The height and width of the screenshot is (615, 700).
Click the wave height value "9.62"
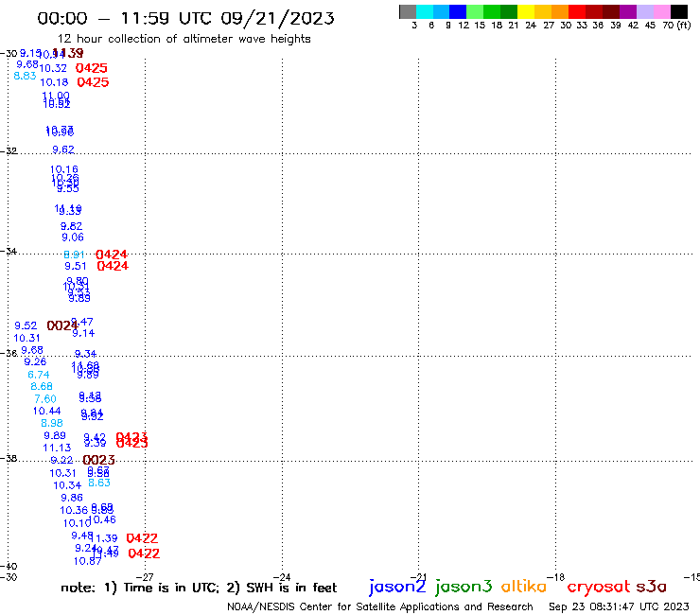tap(63, 149)
